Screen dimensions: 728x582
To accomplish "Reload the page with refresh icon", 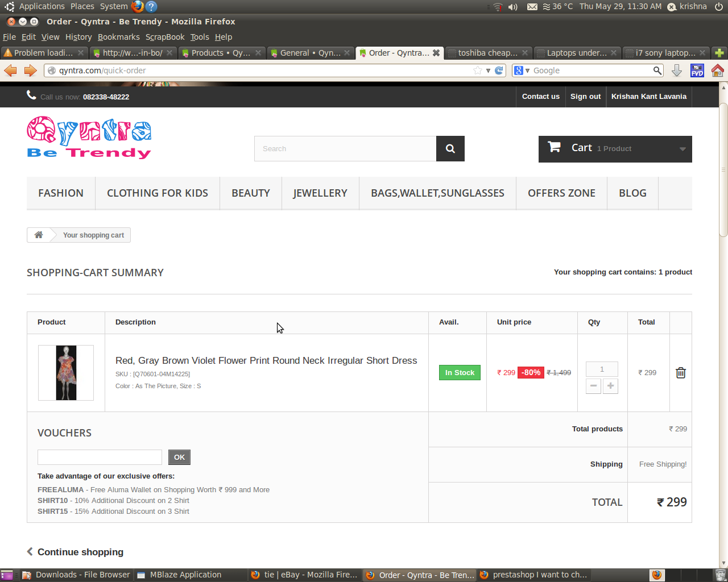I will point(499,70).
